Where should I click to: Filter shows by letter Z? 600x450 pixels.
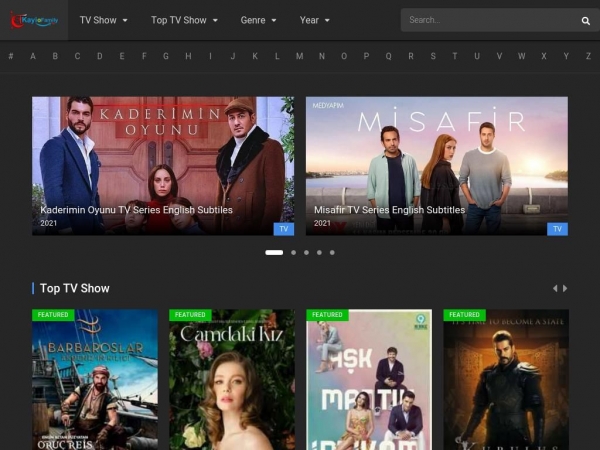pos(588,56)
